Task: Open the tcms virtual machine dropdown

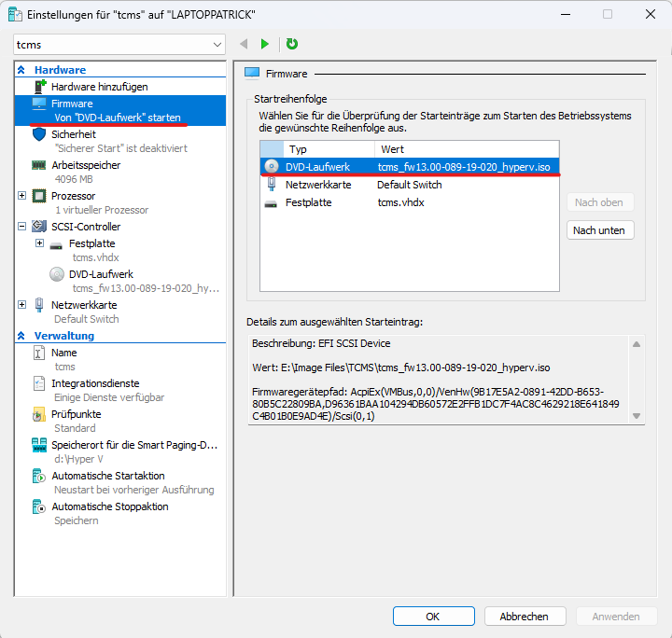Action: click(x=217, y=45)
